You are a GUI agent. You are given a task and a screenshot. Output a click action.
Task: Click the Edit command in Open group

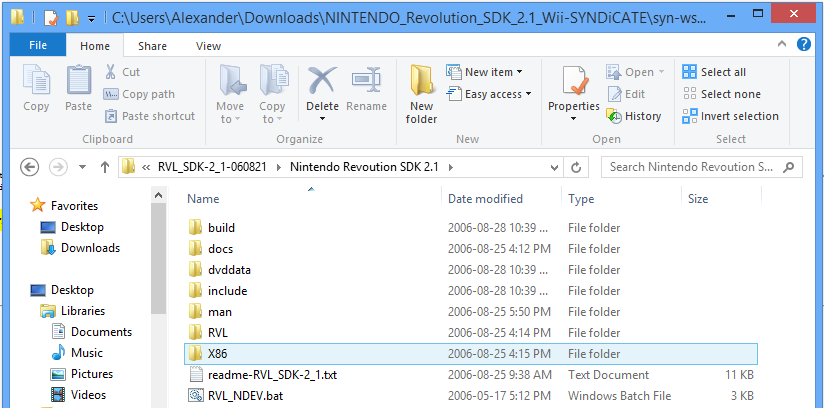(626, 94)
